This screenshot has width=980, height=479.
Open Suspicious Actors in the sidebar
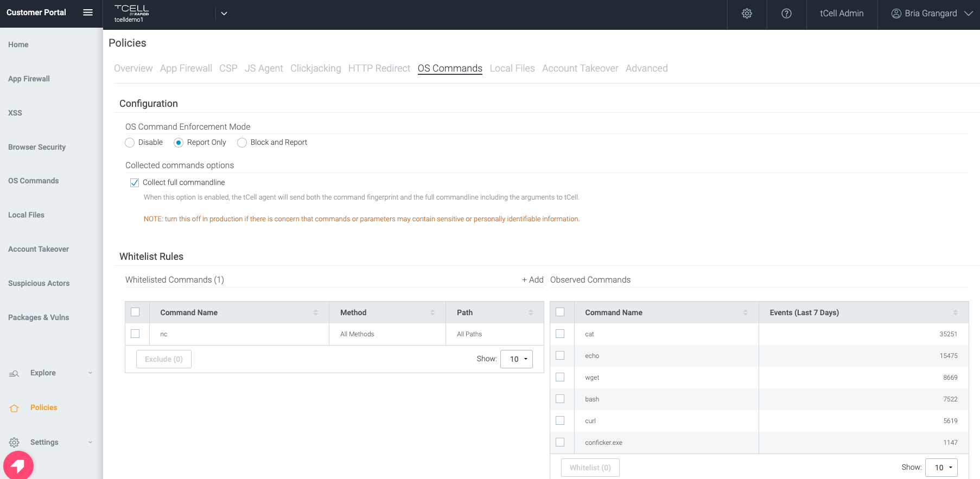click(x=39, y=283)
